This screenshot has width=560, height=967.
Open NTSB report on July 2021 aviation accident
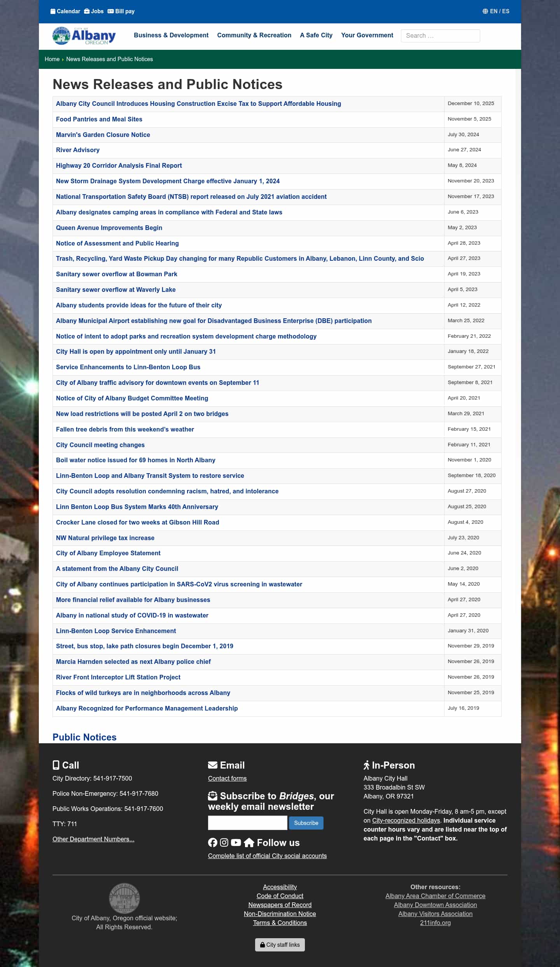pyautogui.click(x=191, y=197)
